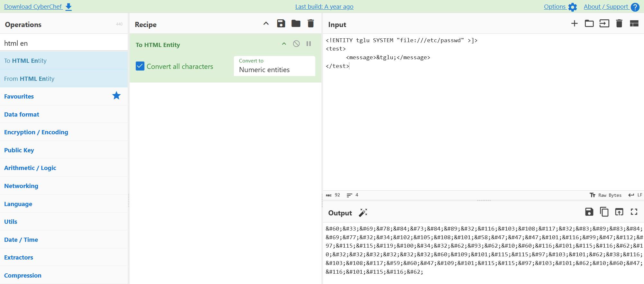The image size is (644, 284).
Task: Set breakpoint on To HTML Entity operation
Action: point(308,44)
